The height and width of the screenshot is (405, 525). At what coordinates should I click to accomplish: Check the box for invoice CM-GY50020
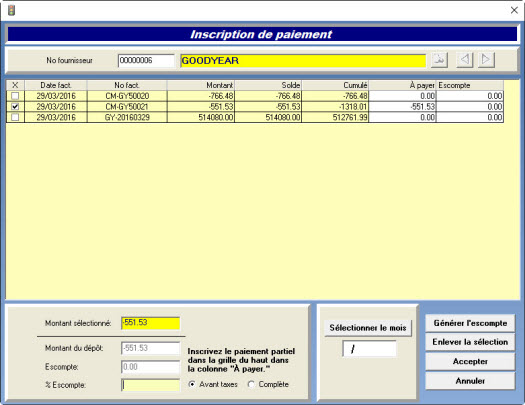15,96
